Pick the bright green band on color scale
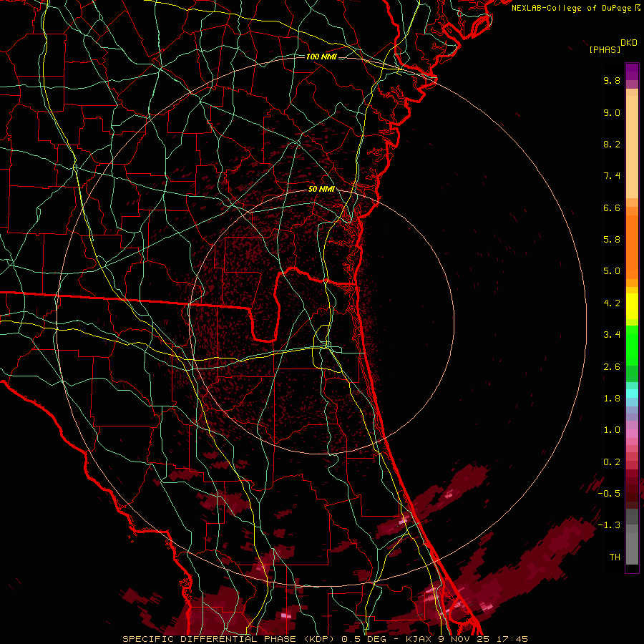Viewport: 644px width, 644px height. (632, 345)
